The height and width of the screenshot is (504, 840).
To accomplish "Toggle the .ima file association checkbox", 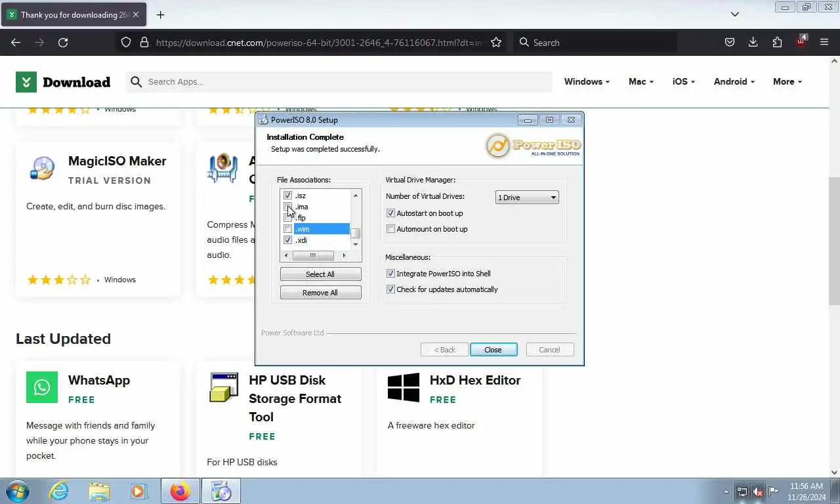I will click(x=287, y=207).
